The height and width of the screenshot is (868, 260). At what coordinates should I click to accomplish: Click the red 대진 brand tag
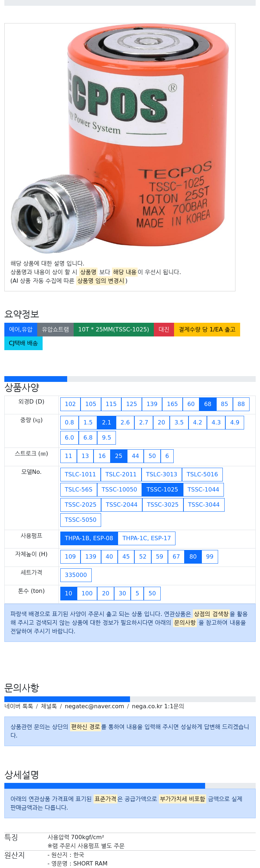[x=164, y=330]
